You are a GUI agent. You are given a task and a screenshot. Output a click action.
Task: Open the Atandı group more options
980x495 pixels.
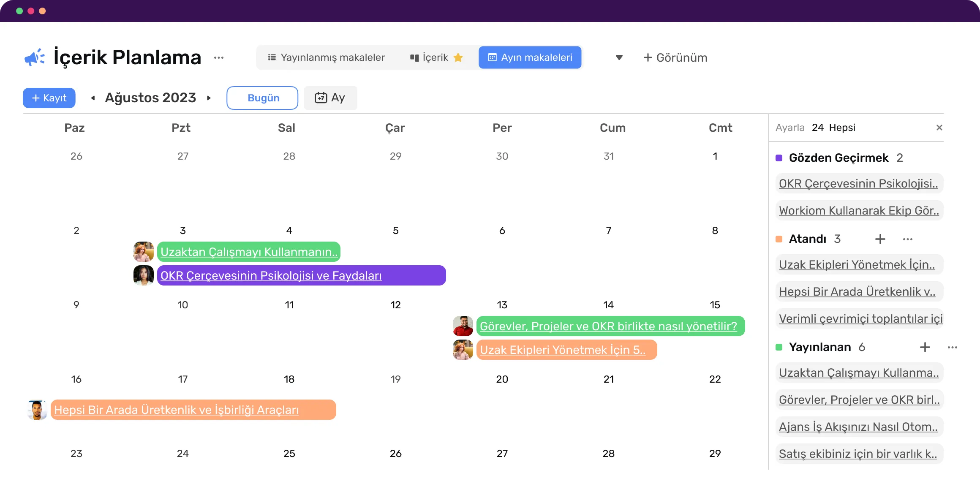click(x=907, y=239)
